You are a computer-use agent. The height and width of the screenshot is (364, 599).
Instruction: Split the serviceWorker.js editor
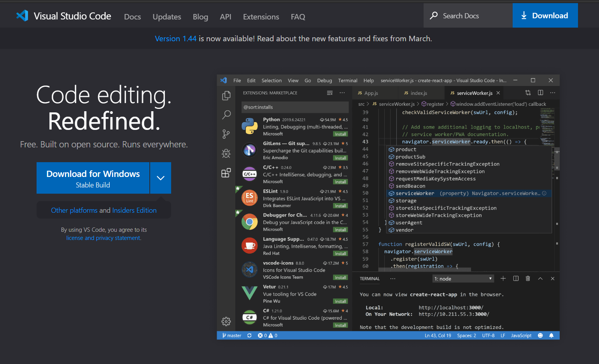click(x=540, y=93)
